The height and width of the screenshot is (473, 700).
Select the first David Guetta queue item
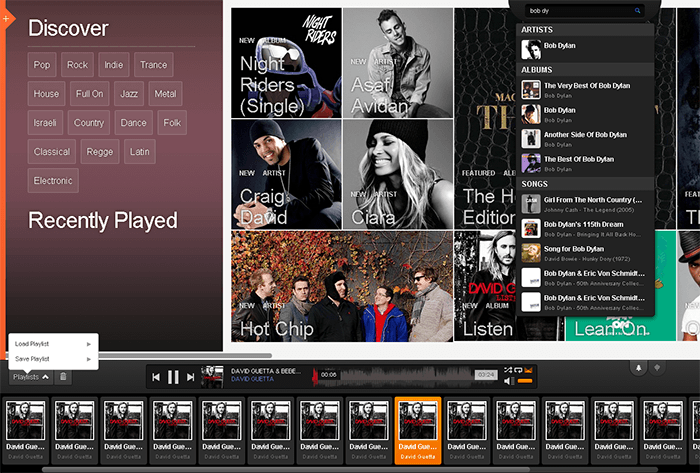click(25, 431)
